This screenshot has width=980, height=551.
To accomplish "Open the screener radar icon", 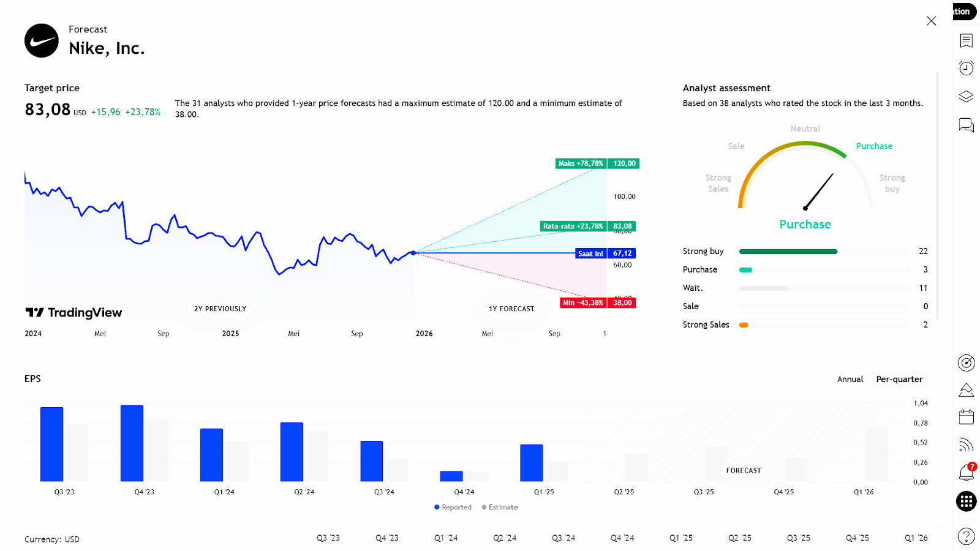I will pos(966,363).
